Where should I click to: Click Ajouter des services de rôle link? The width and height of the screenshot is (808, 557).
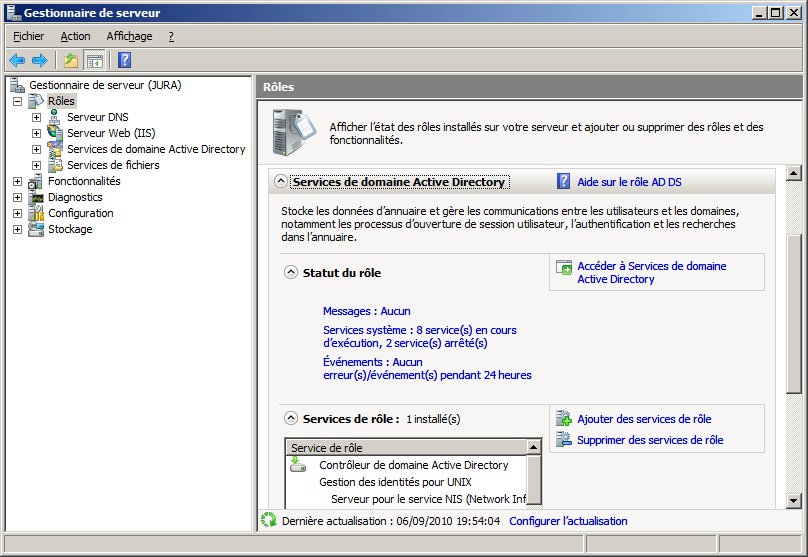(x=644, y=419)
